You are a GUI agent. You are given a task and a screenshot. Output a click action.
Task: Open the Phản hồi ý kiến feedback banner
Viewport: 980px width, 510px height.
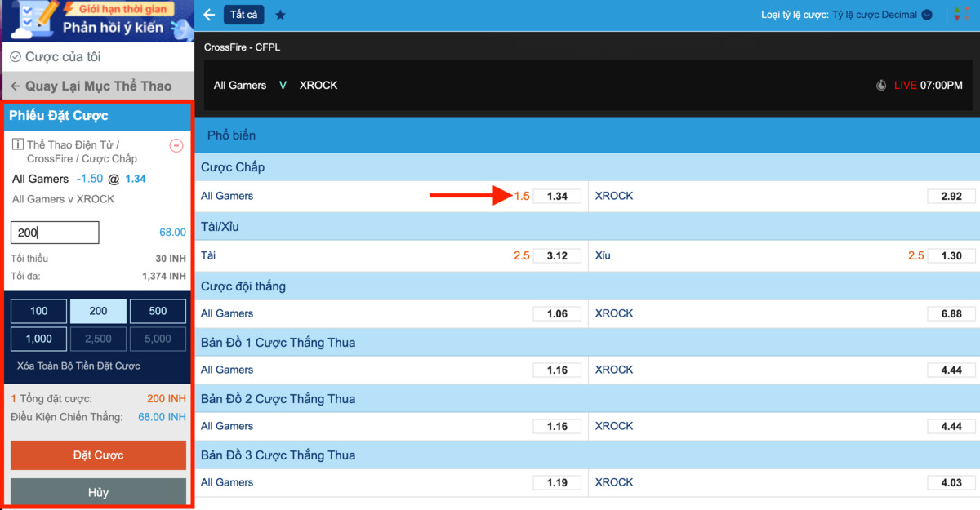pyautogui.click(x=97, y=20)
